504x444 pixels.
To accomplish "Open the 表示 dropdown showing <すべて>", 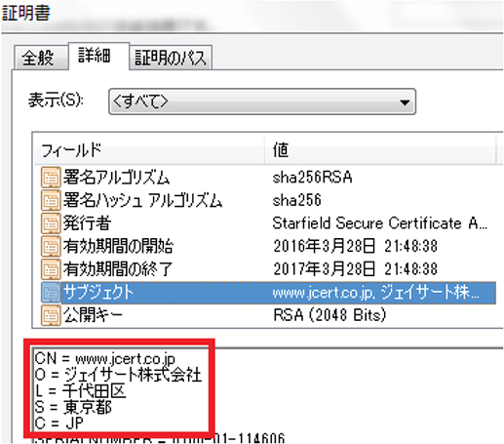I will pyautogui.click(x=262, y=101).
